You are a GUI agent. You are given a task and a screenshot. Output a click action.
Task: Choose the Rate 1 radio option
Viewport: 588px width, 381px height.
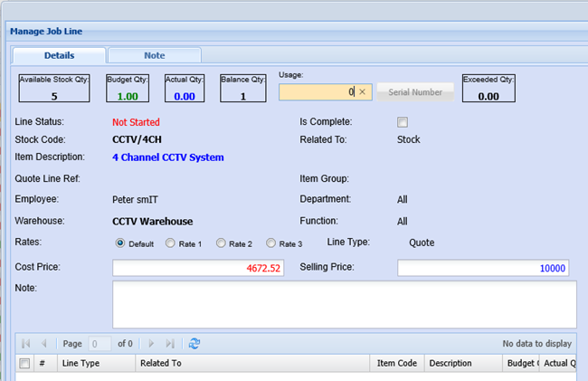click(x=170, y=243)
